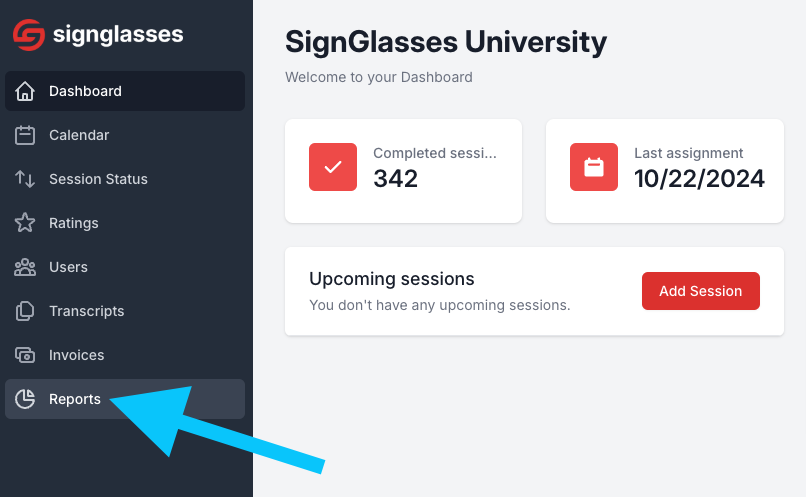
Task: Open the Transcripts documents icon
Action: [x=25, y=311]
